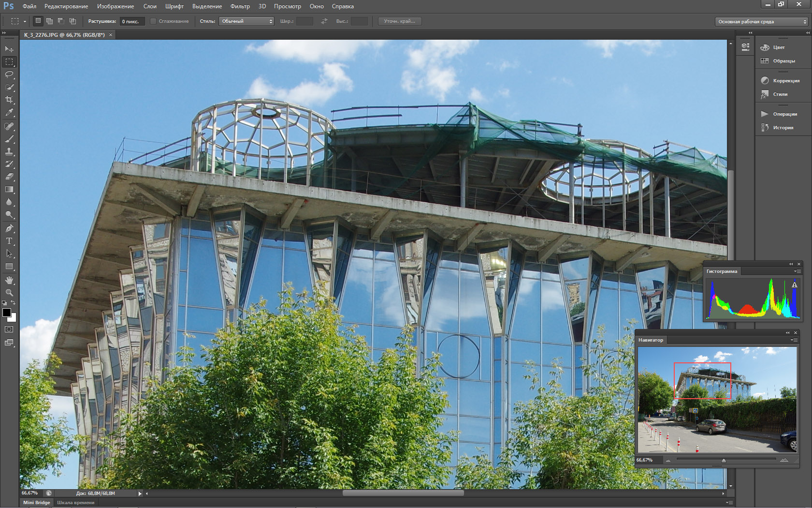Toggle the Сглаживание checkbox
The height and width of the screenshot is (508, 812).
(153, 21)
